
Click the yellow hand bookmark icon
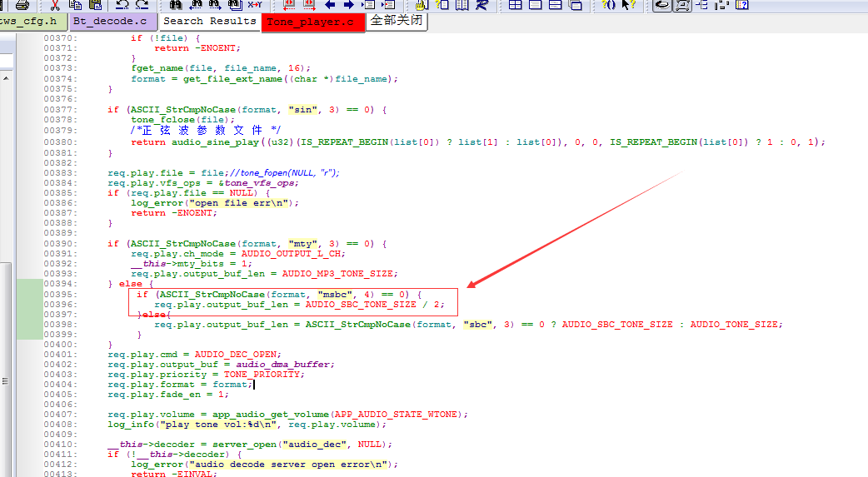click(422, 5)
